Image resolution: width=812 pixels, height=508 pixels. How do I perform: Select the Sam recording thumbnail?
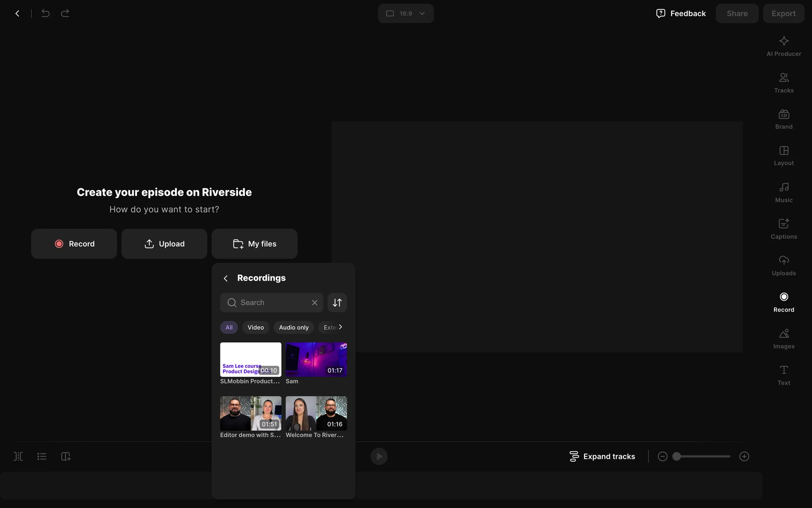pos(316,359)
